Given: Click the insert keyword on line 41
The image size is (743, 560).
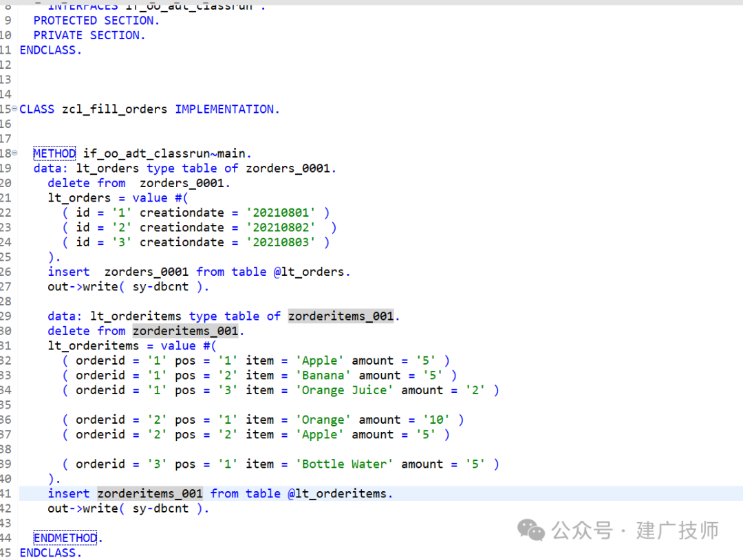Looking at the screenshot, I should click(x=69, y=494).
